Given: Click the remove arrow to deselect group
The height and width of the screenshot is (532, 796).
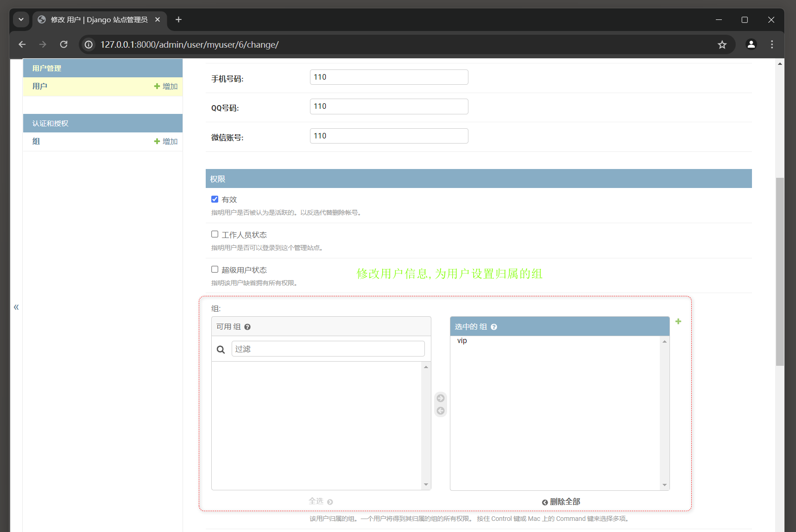Looking at the screenshot, I should pos(441,411).
